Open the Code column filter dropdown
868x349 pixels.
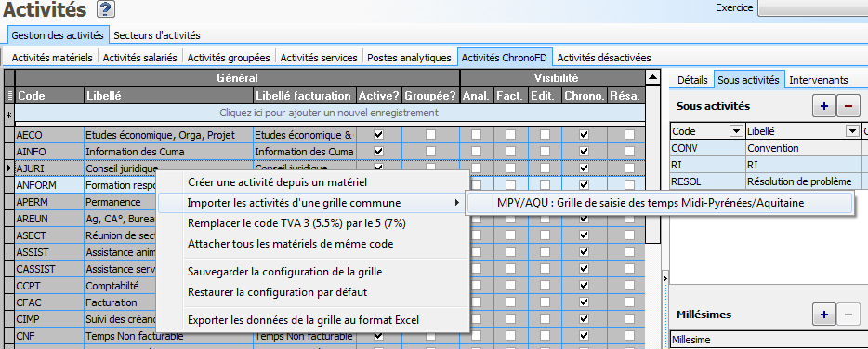(x=736, y=131)
